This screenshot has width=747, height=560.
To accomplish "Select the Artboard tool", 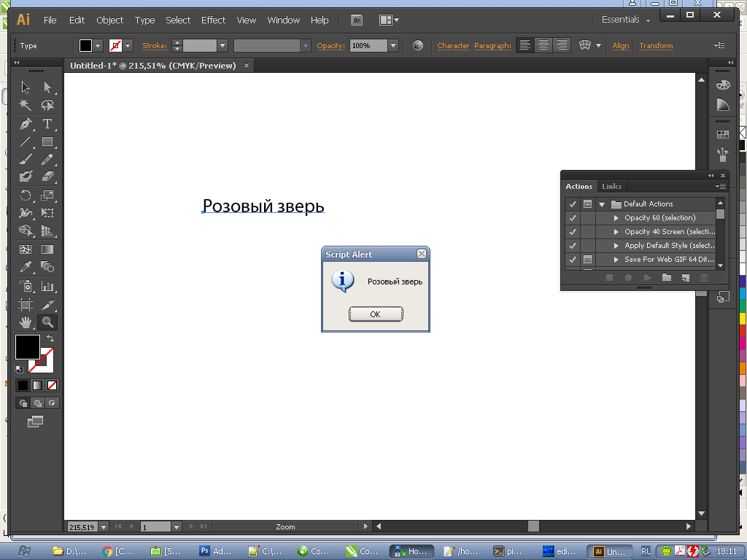I will pos(26,304).
